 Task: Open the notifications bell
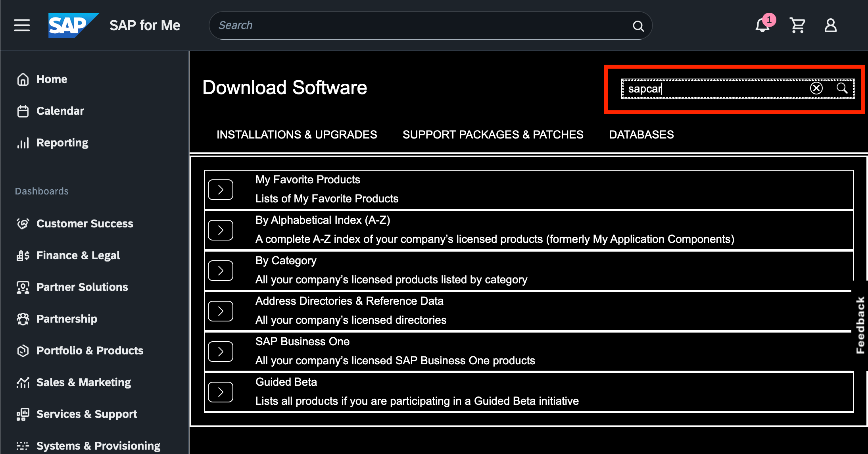(762, 26)
